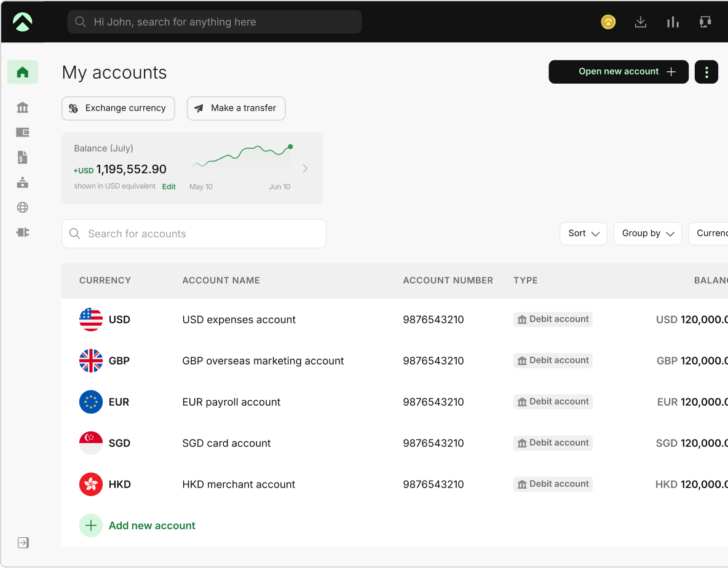Open the Currency filter dropdown
The width and height of the screenshot is (728, 568).
pyautogui.click(x=708, y=234)
